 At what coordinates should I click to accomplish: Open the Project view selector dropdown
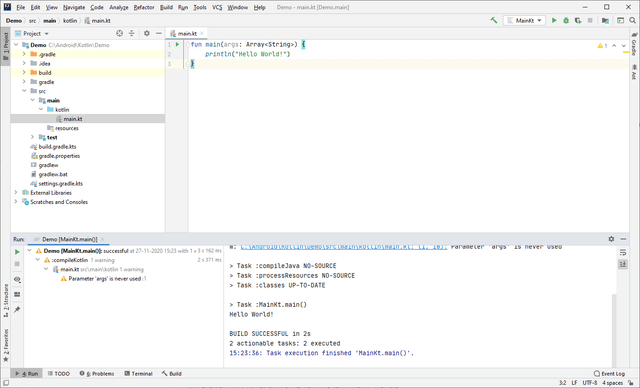coord(32,33)
